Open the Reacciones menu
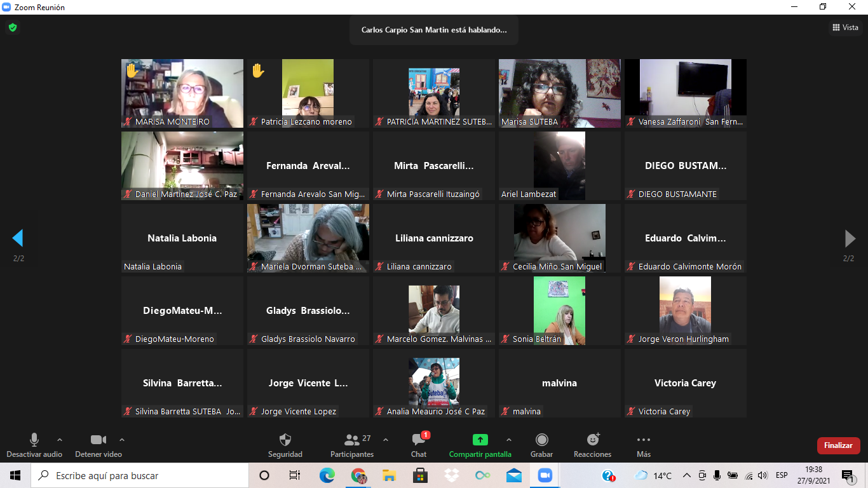The image size is (868, 488). [x=592, y=440]
